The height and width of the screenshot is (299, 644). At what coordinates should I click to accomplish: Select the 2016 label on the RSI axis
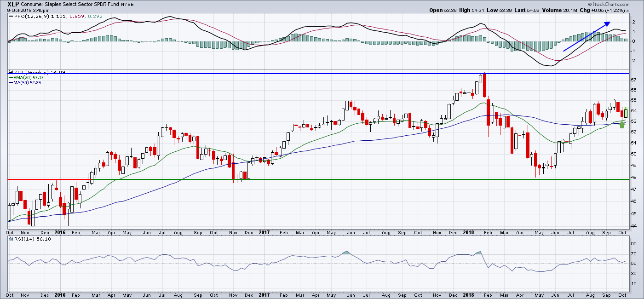pos(60,294)
